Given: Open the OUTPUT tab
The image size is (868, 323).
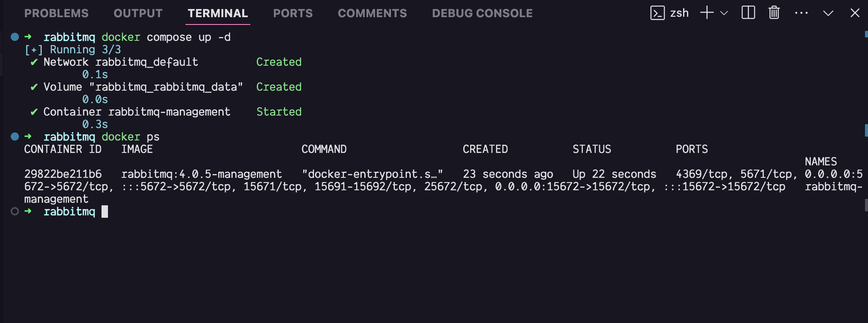Looking at the screenshot, I should (138, 13).
